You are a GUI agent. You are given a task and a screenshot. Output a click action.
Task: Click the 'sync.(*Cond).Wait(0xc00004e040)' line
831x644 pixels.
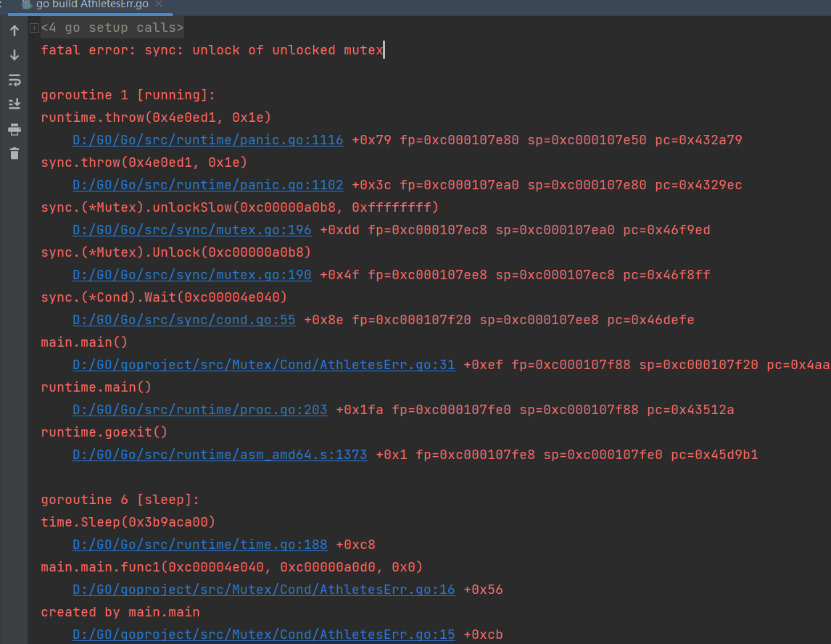click(164, 297)
